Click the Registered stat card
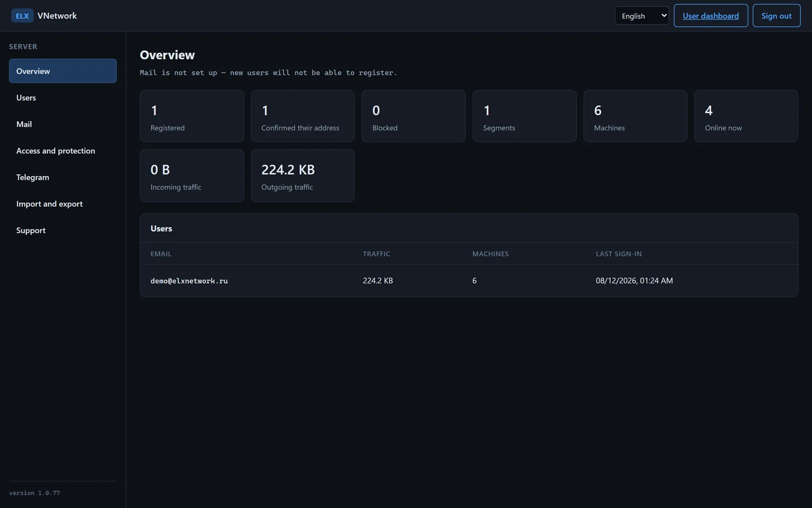 (x=192, y=116)
